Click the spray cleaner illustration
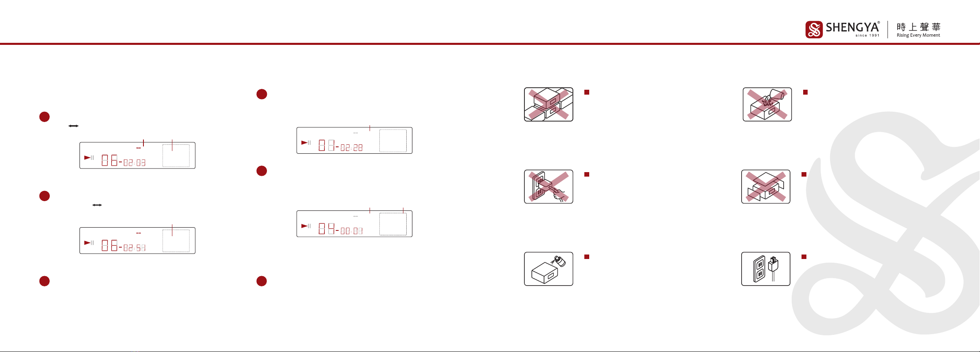 [548, 269]
